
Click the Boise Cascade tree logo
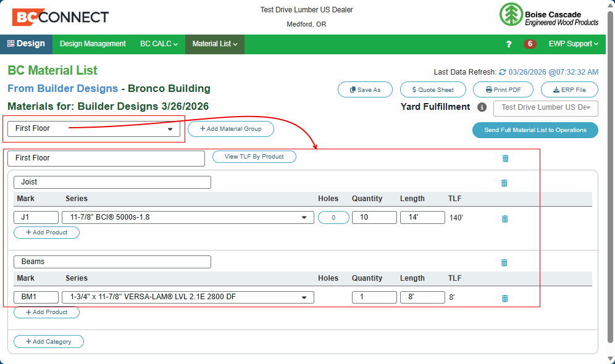tap(511, 14)
